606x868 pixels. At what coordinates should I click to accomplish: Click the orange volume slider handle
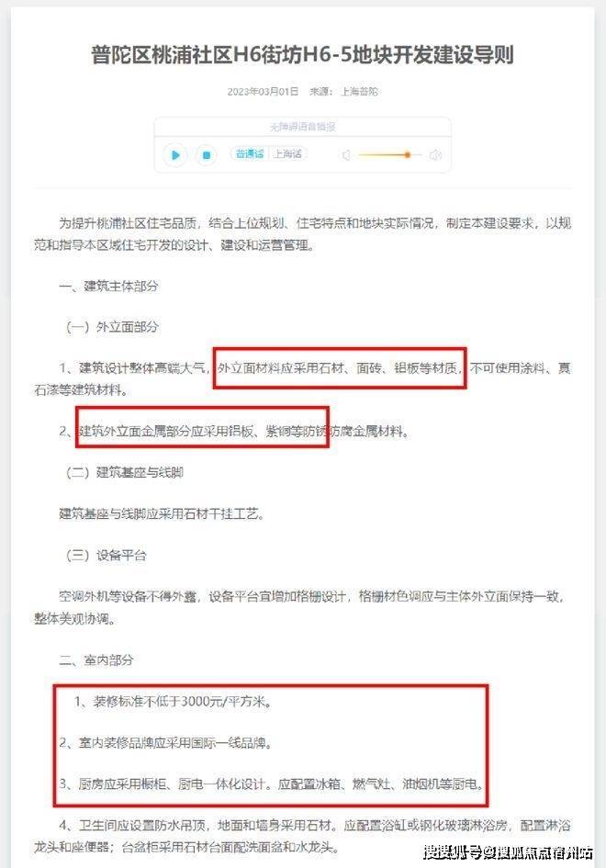(408, 155)
